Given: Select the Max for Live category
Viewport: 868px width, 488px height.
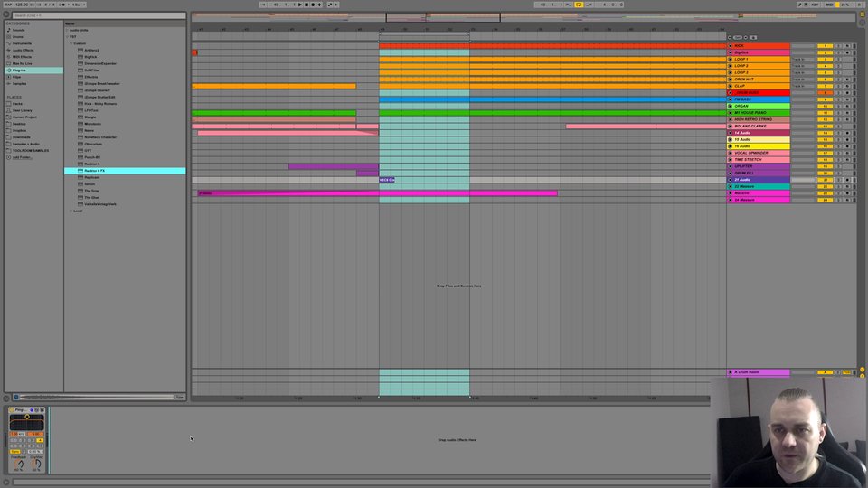Looking at the screenshot, I should click(x=22, y=63).
